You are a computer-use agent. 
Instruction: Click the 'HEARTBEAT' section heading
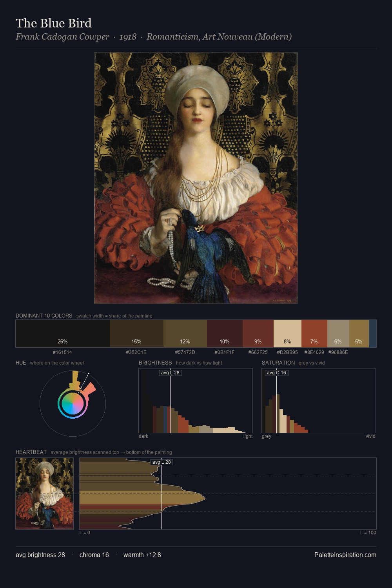(31, 452)
